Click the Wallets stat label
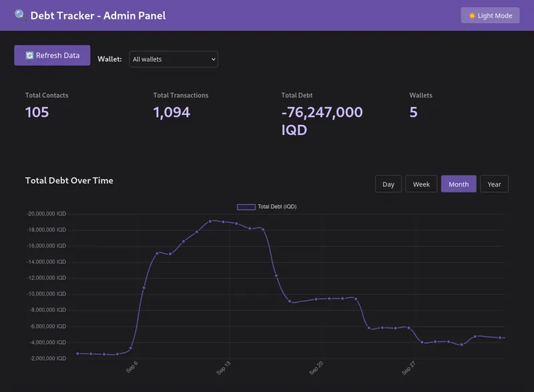This screenshot has width=534, height=392. coord(421,95)
